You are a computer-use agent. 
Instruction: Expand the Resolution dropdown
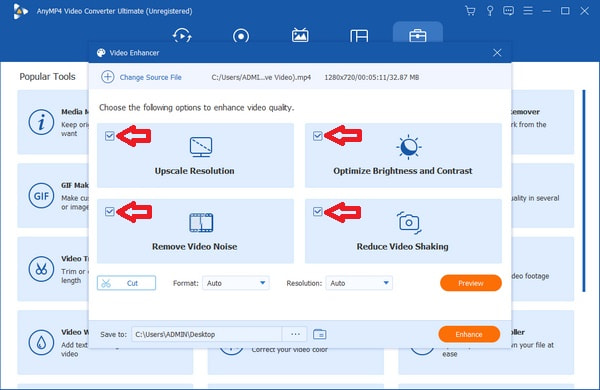tap(359, 283)
